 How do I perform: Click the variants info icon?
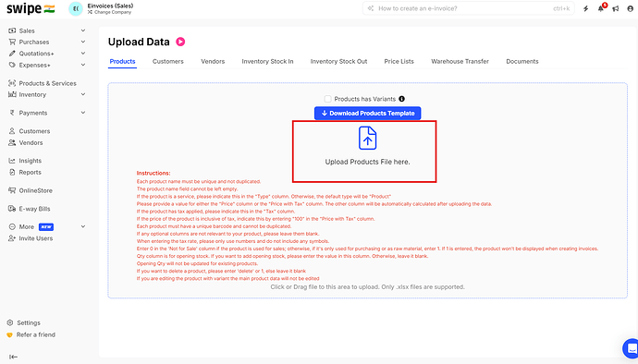[401, 99]
